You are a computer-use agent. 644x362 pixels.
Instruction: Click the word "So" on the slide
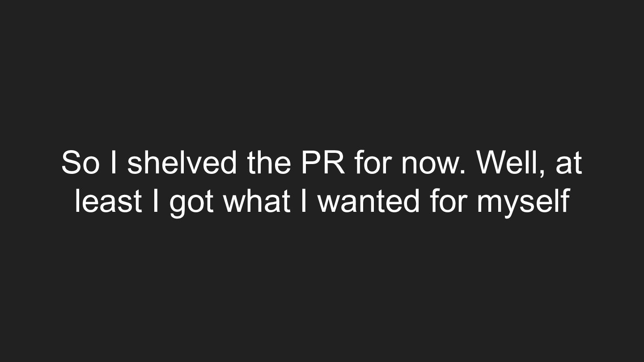(x=80, y=162)
